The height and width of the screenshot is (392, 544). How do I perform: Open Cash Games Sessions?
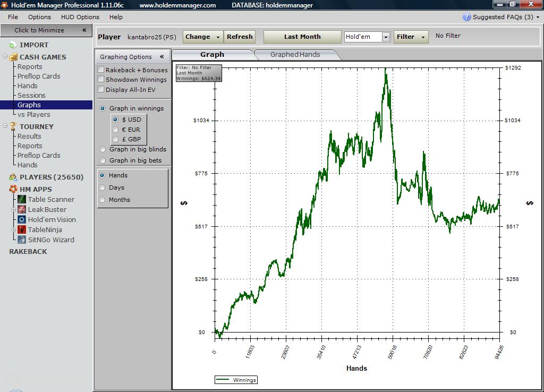pos(31,95)
